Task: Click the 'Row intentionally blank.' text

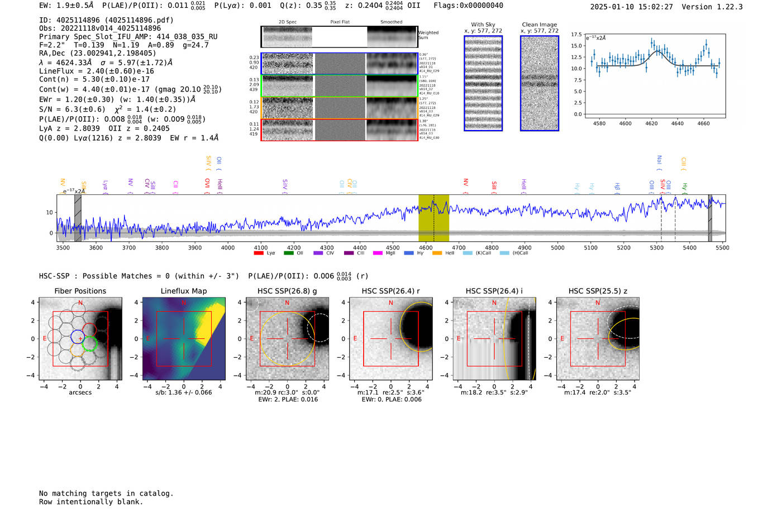Action: (91, 502)
